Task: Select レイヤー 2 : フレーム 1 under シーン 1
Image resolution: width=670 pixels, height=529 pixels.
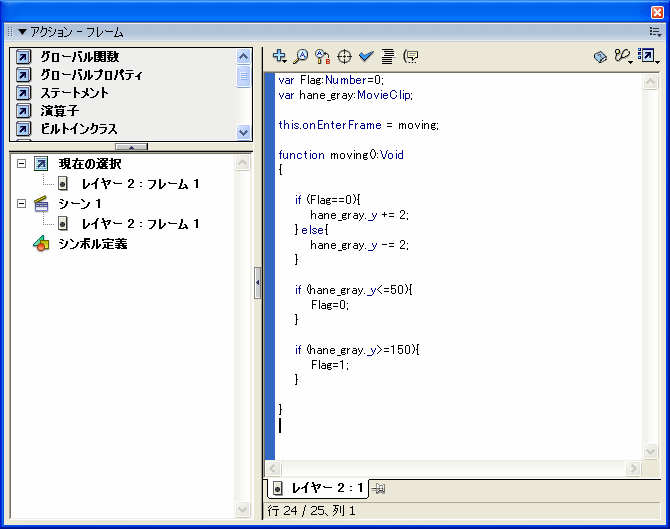Action: pos(140,224)
